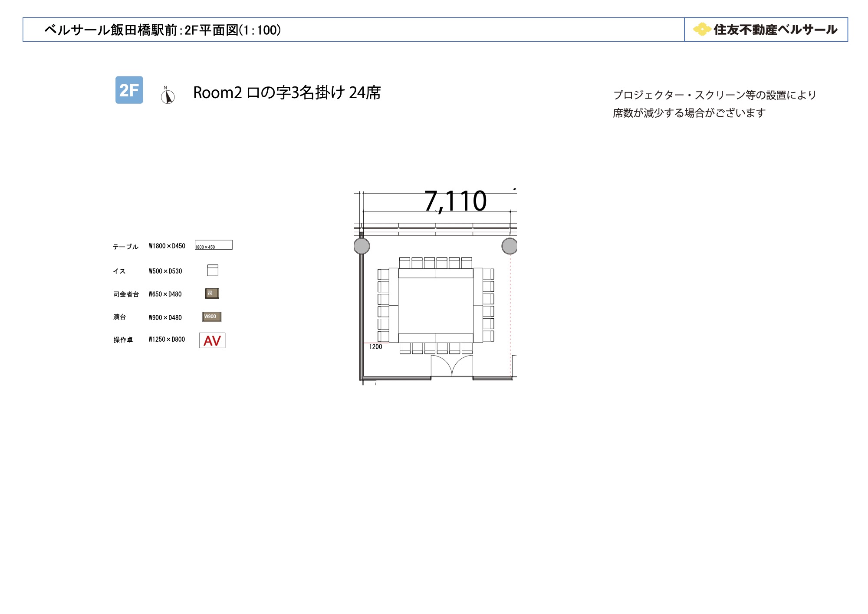Select the 'イス' legend label
This screenshot has height=614, width=868.
(119, 271)
